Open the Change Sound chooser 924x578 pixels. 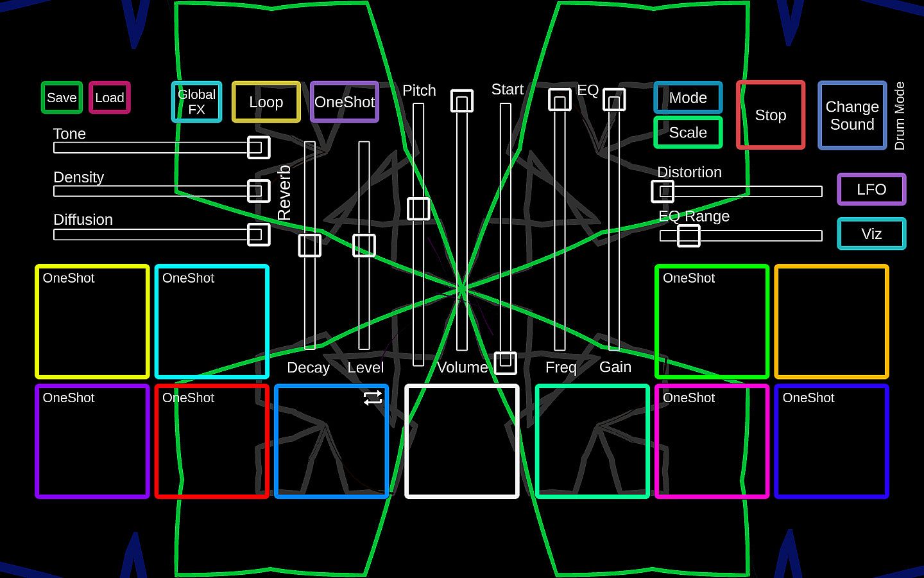coord(852,116)
